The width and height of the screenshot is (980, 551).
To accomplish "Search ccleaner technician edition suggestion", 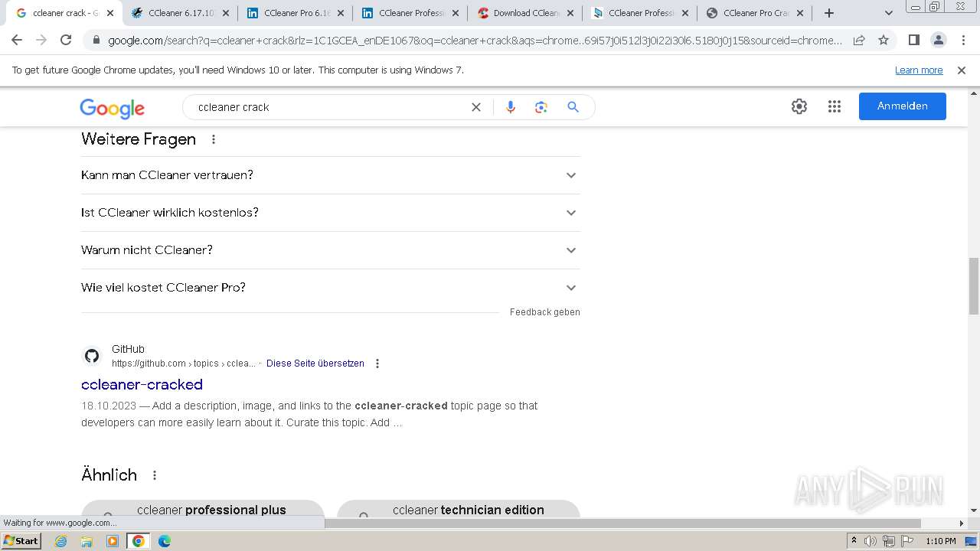I will (x=459, y=510).
